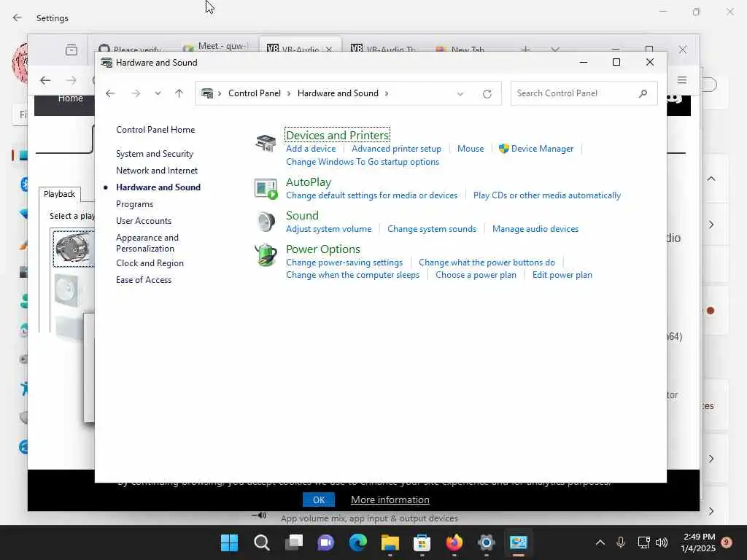Open Windows Start menu
Screen dimensions: 747x560
pos(229,542)
